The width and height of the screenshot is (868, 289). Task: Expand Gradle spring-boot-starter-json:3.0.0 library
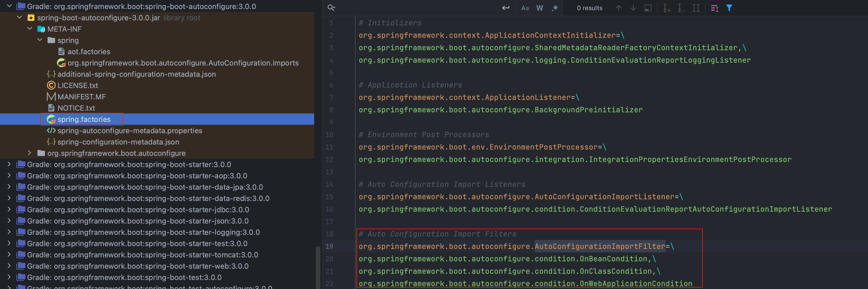[x=9, y=220]
